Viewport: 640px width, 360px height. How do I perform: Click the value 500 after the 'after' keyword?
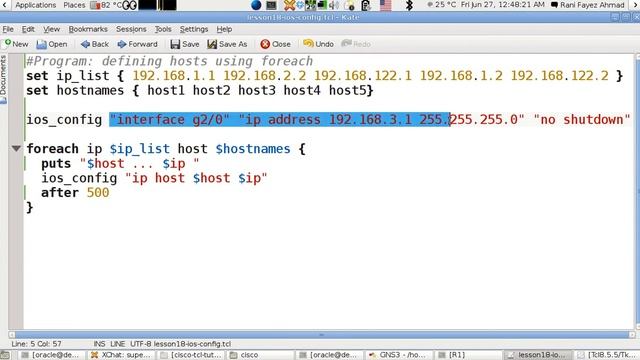coord(98,193)
